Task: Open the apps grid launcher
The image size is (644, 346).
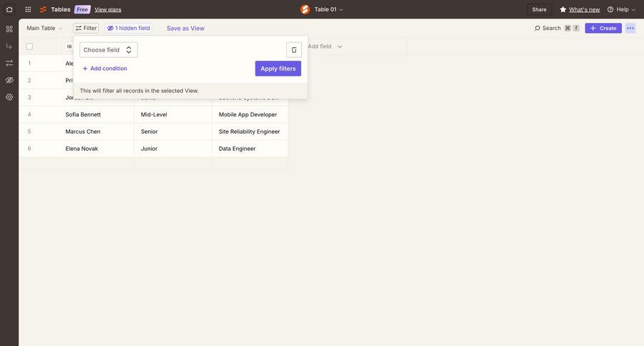Action: (28, 9)
